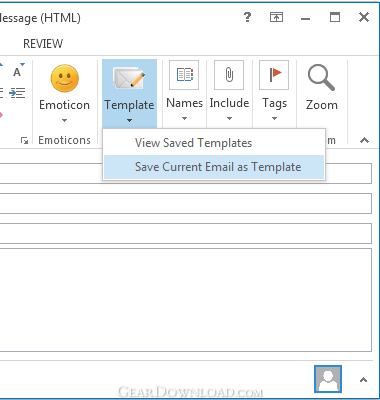Switch to the REVIEW ribbon tab
The width and height of the screenshot is (380, 400).
43,44
